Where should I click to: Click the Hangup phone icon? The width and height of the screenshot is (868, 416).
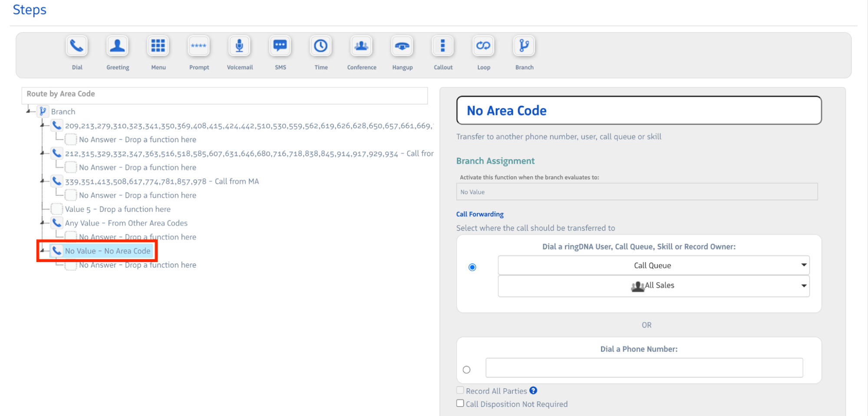402,46
